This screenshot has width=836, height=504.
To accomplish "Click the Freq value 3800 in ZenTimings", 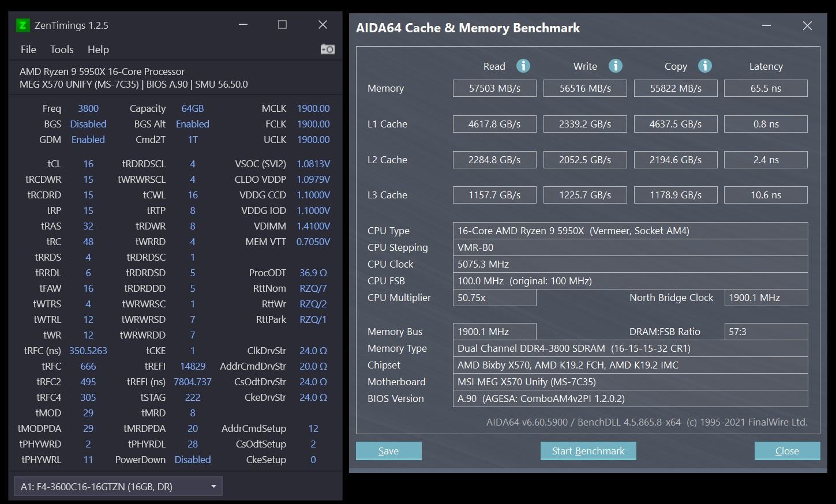I will coord(88,108).
